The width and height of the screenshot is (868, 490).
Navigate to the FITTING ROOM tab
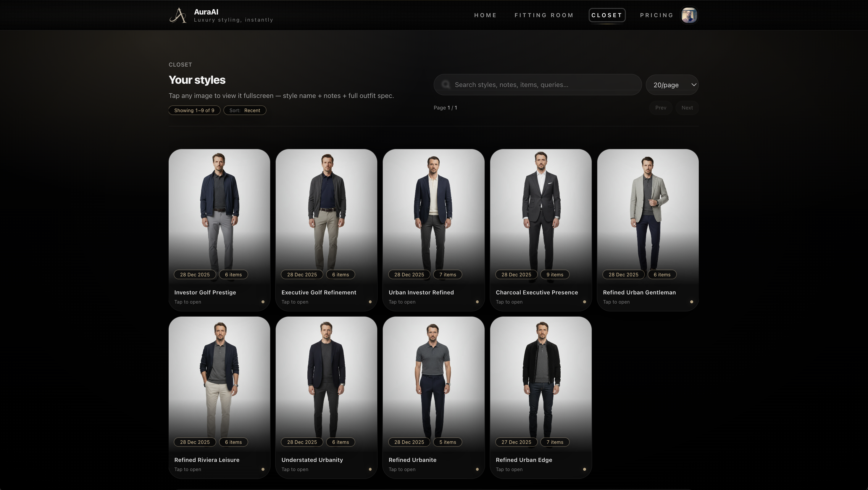[x=544, y=15]
